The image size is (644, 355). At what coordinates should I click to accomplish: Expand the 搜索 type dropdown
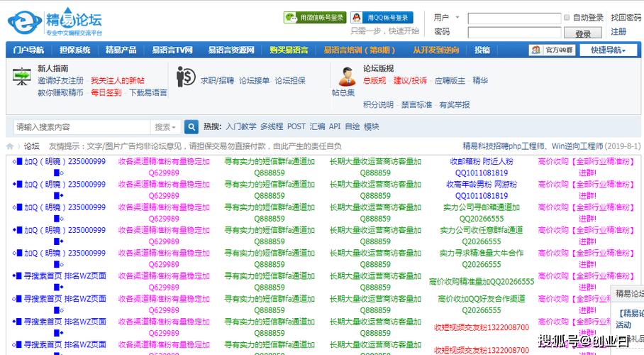tap(165, 127)
